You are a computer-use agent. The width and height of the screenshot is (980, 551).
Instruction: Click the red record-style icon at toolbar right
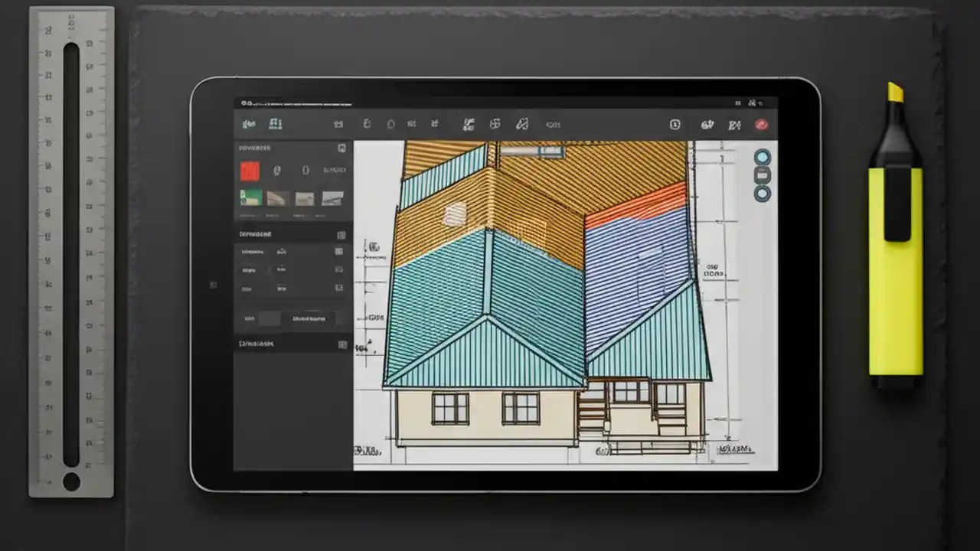[x=761, y=124]
